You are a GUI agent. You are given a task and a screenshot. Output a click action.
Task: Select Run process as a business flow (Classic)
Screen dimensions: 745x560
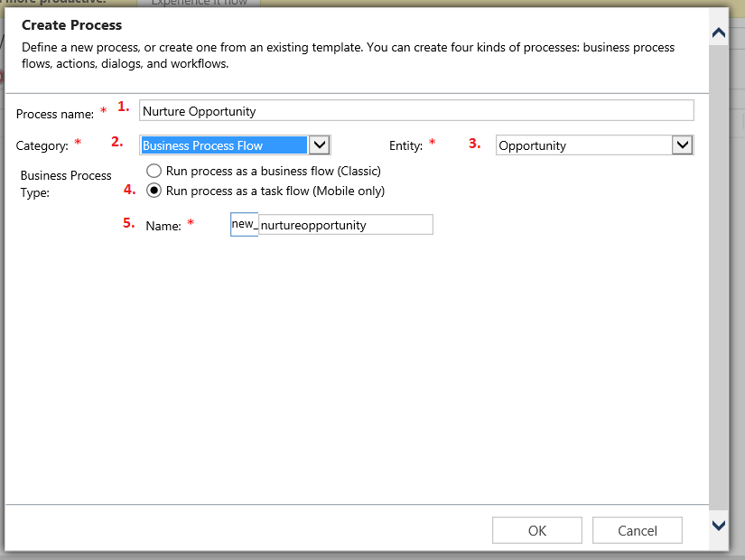point(154,171)
